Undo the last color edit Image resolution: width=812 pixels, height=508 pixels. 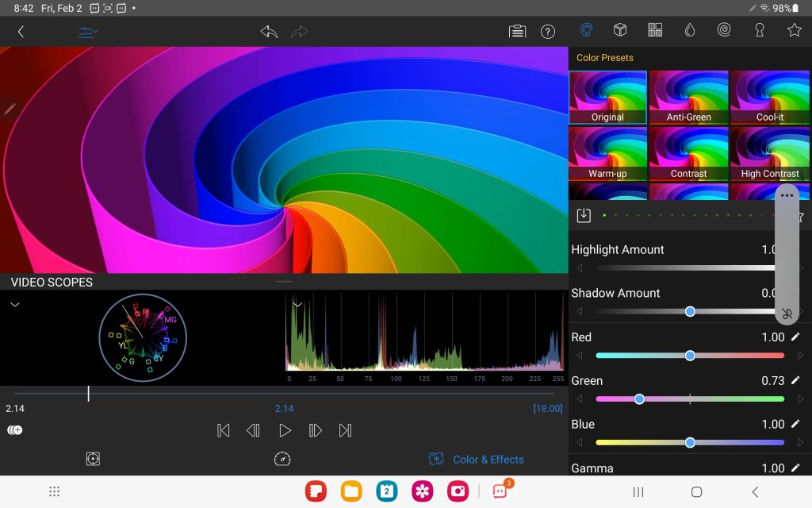point(269,32)
